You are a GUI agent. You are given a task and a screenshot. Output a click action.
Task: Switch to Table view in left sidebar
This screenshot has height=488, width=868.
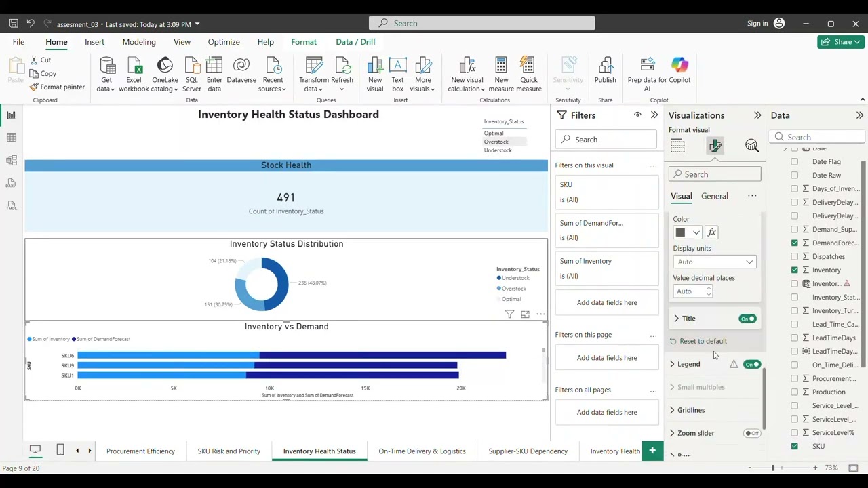click(x=12, y=138)
